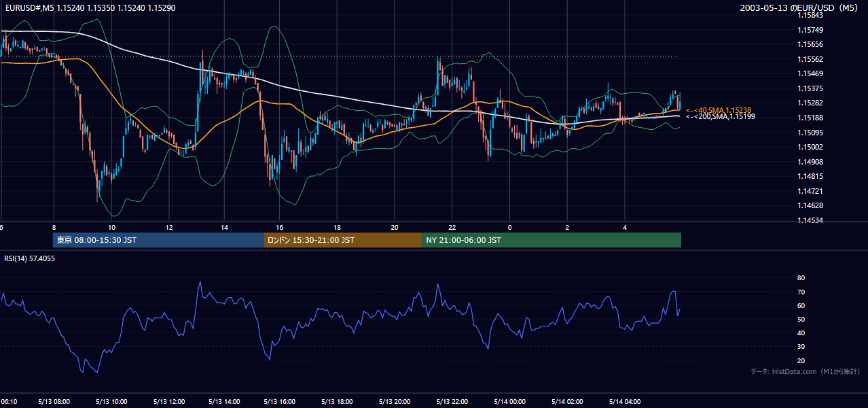Click the 5/13 20:00 time label
This screenshot has height=408, width=868.
[395, 402]
